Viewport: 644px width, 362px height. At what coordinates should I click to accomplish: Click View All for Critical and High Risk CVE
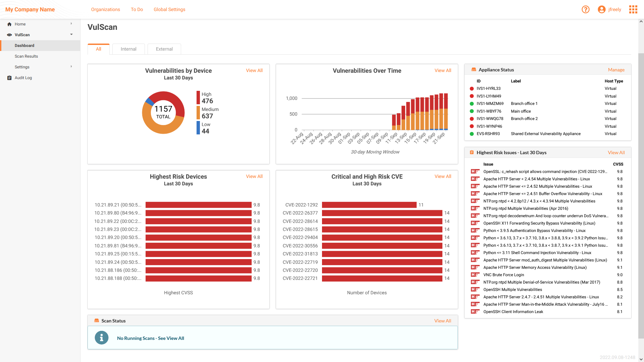click(443, 176)
